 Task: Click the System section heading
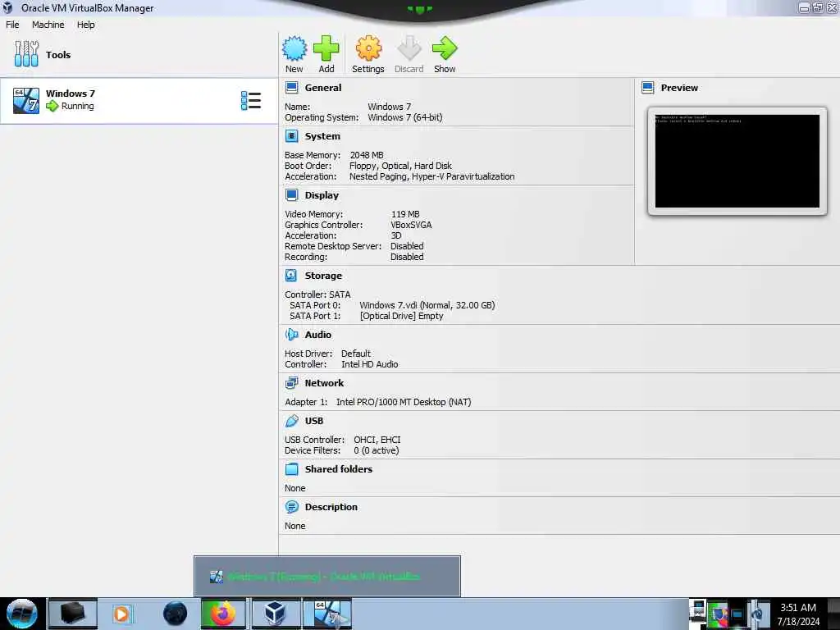click(x=322, y=136)
